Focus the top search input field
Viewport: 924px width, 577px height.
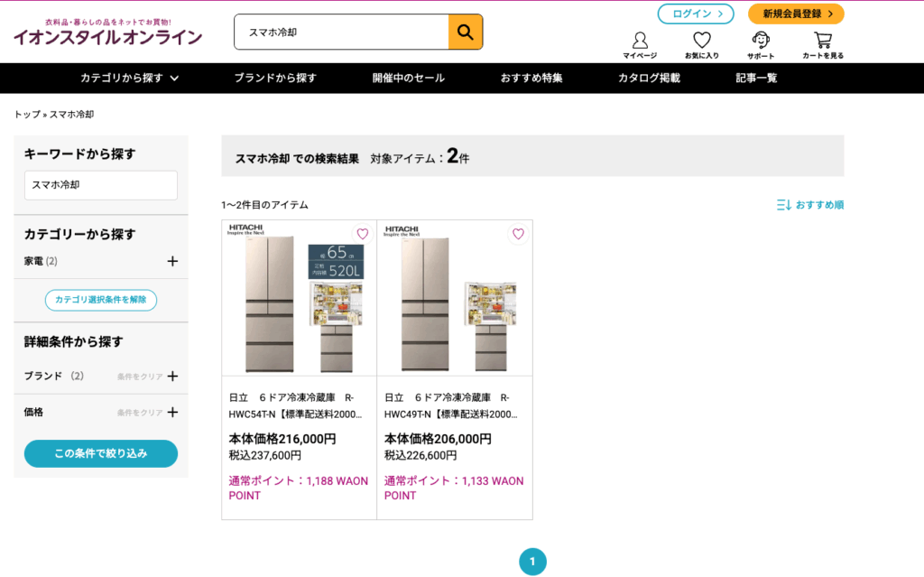click(x=342, y=32)
